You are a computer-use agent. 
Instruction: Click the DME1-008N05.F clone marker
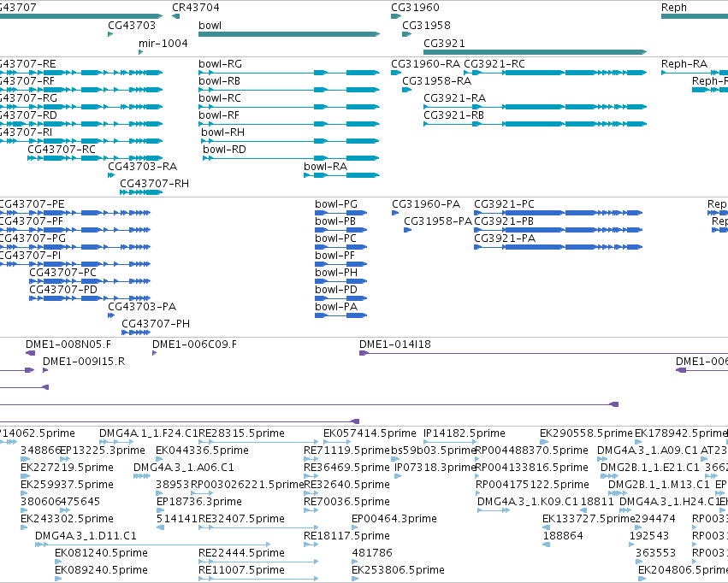click(30, 353)
